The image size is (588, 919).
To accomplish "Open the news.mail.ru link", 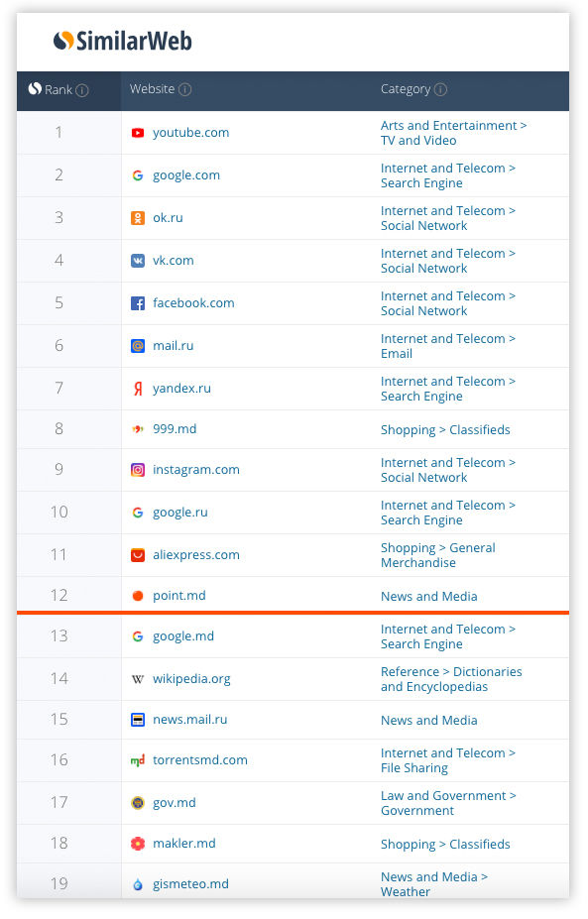I will pyautogui.click(x=190, y=720).
